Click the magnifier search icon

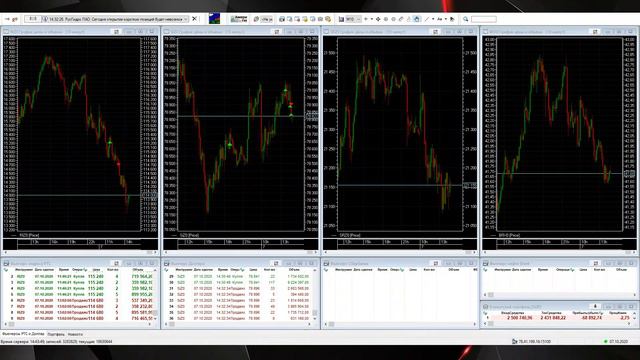pos(465,19)
